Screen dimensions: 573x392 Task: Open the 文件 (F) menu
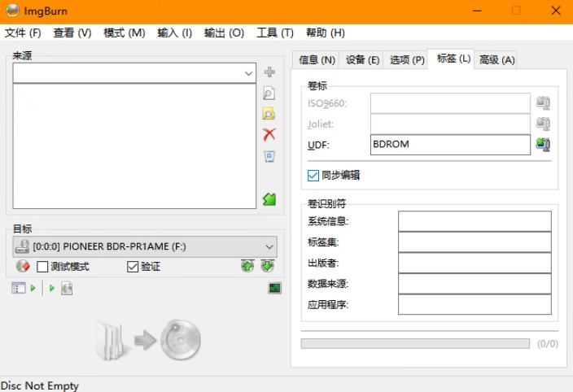point(23,33)
